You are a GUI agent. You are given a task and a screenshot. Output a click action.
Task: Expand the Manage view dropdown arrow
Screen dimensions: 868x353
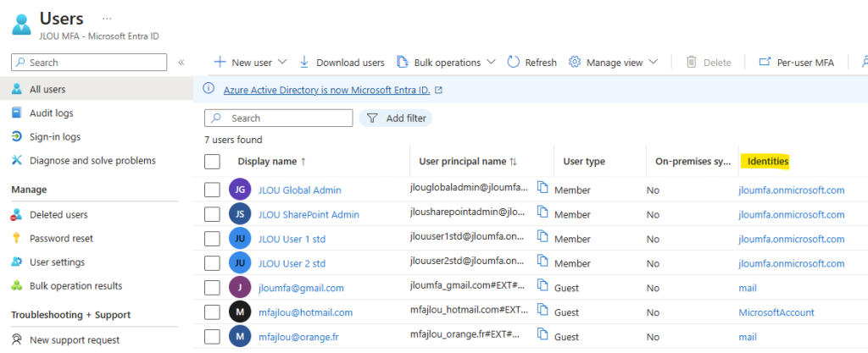point(653,62)
